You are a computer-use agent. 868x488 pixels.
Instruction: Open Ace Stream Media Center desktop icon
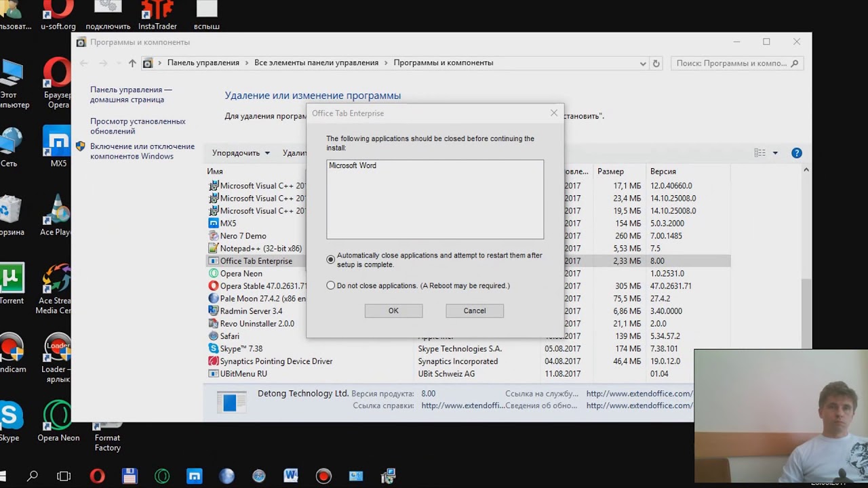coord(57,289)
